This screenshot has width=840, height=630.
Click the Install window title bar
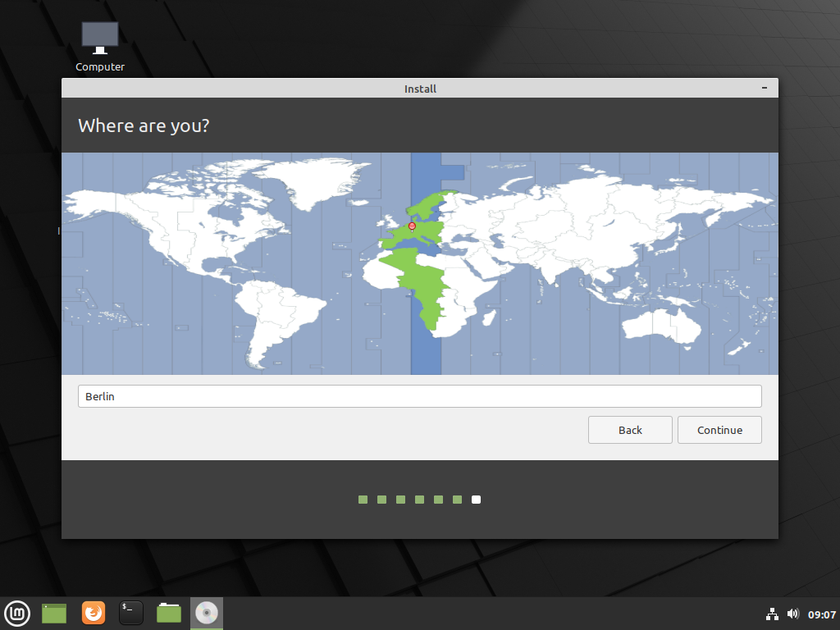(x=420, y=89)
